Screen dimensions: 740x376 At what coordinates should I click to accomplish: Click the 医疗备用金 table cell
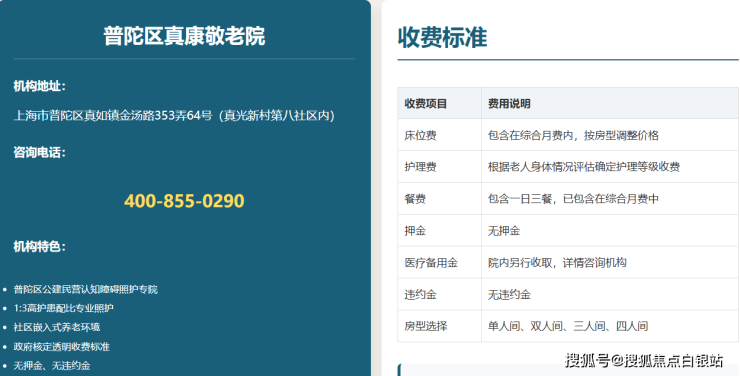(x=439, y=262)
